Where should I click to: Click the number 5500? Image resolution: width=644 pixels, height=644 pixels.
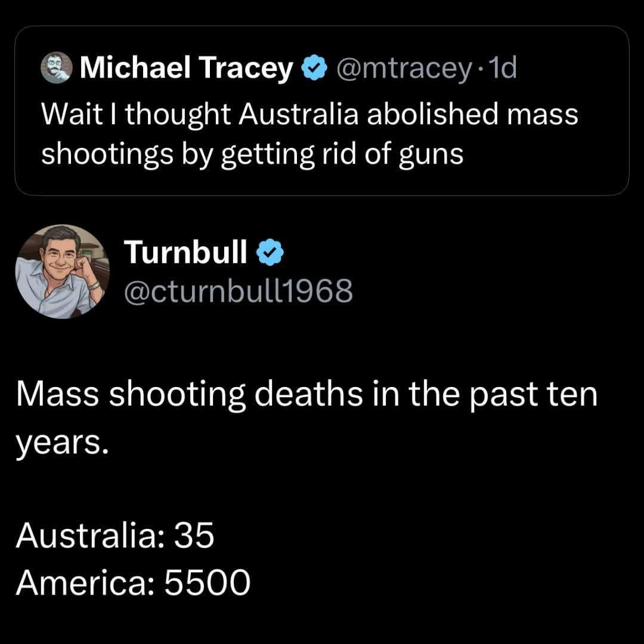tap(207, 583)
